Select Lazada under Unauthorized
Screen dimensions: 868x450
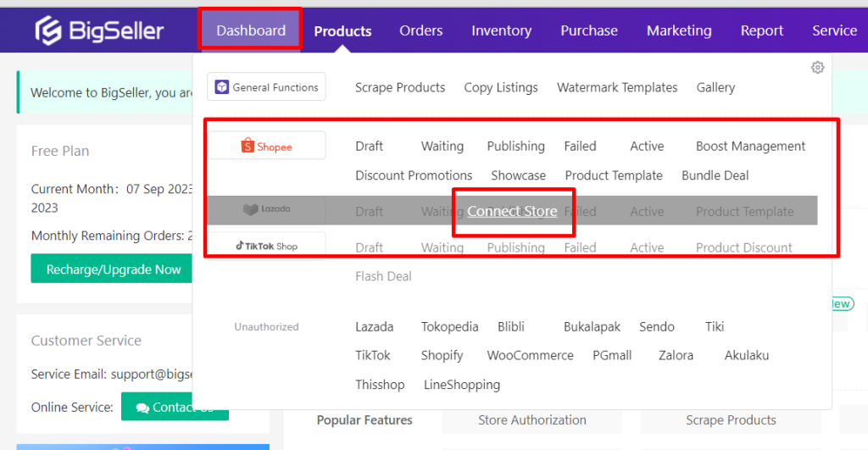click(374, 326)
